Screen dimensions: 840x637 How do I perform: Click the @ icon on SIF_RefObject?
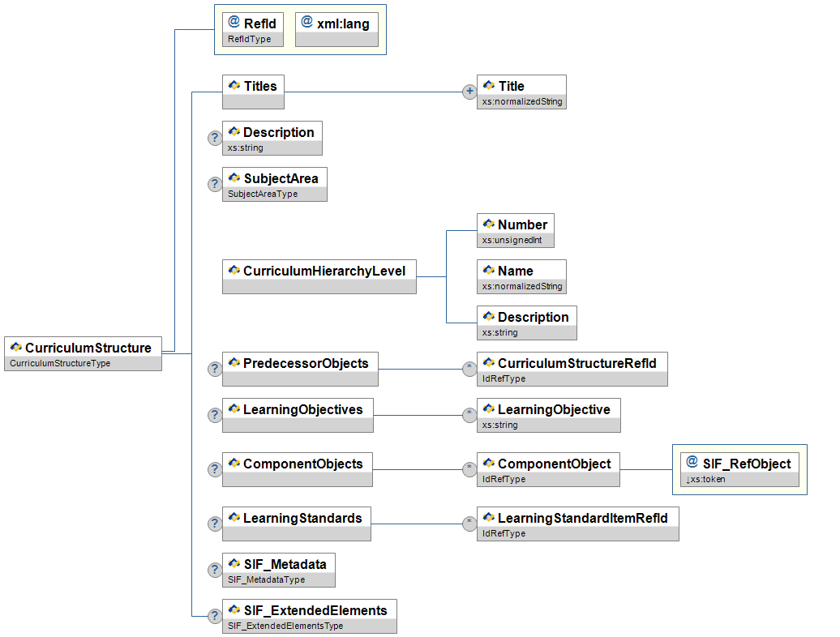click(692, 463)
